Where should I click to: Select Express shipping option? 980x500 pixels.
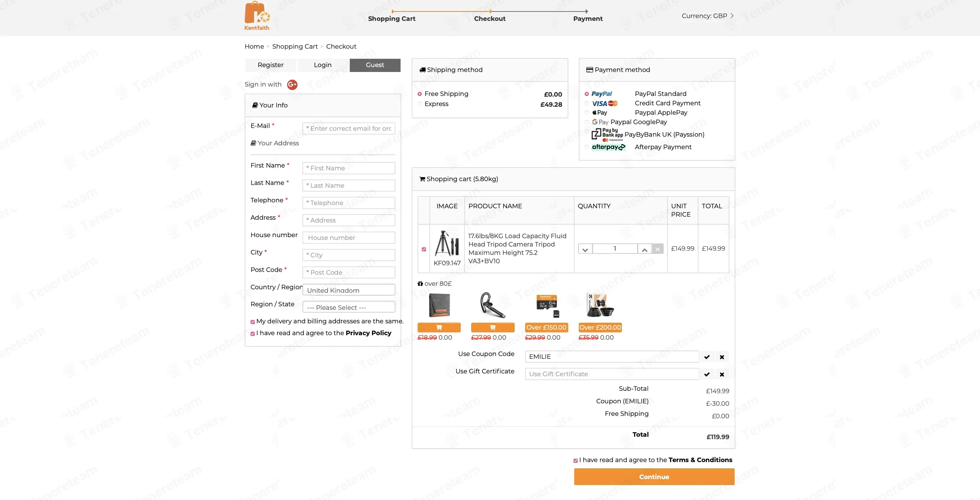click(x=420, y=104)
